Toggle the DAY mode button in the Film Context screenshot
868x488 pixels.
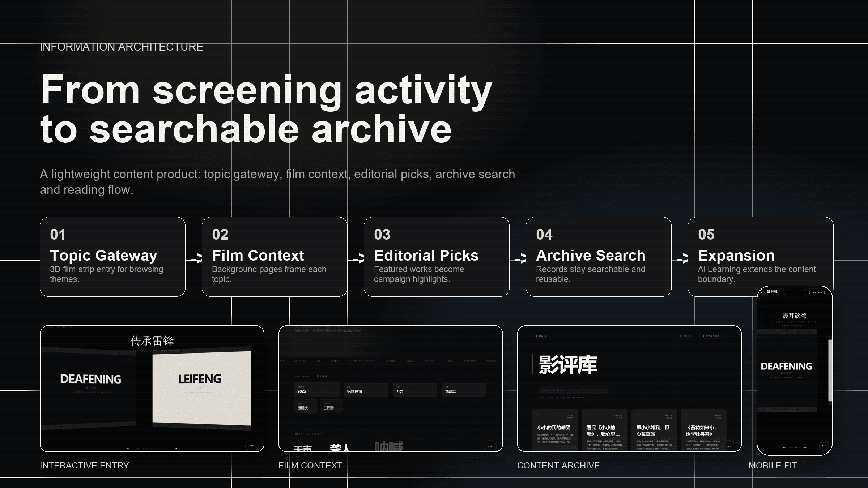click(x=490, y=446)
